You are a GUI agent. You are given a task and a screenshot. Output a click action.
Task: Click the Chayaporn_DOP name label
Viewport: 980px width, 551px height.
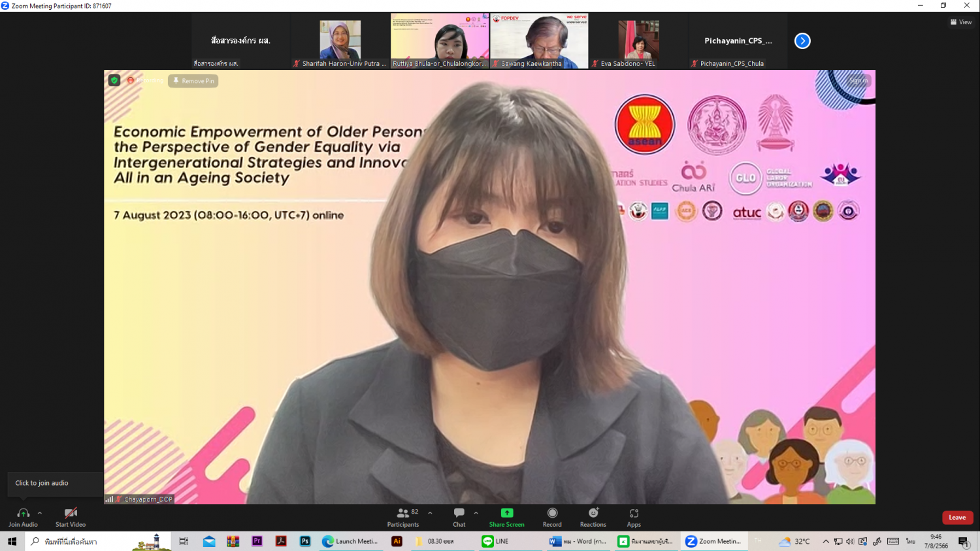pyautogui.click(x=148, y=499)
